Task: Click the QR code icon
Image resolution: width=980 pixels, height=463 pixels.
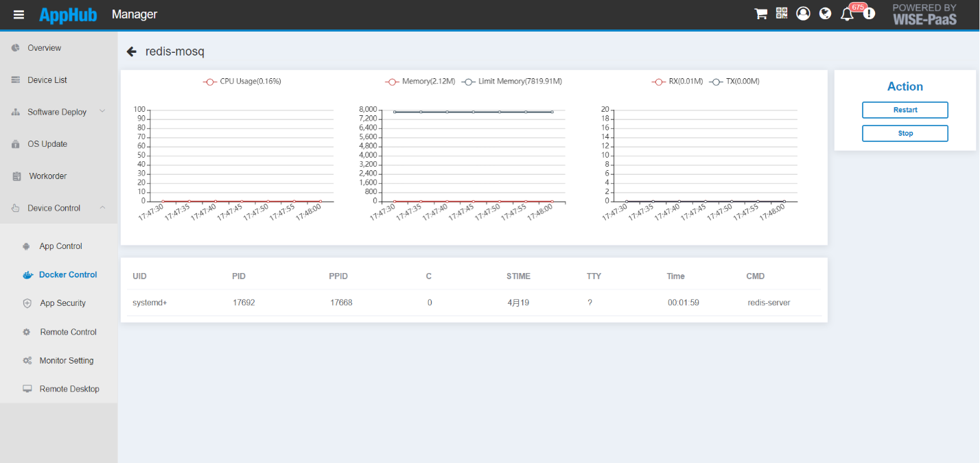Action: click(782, 13)
